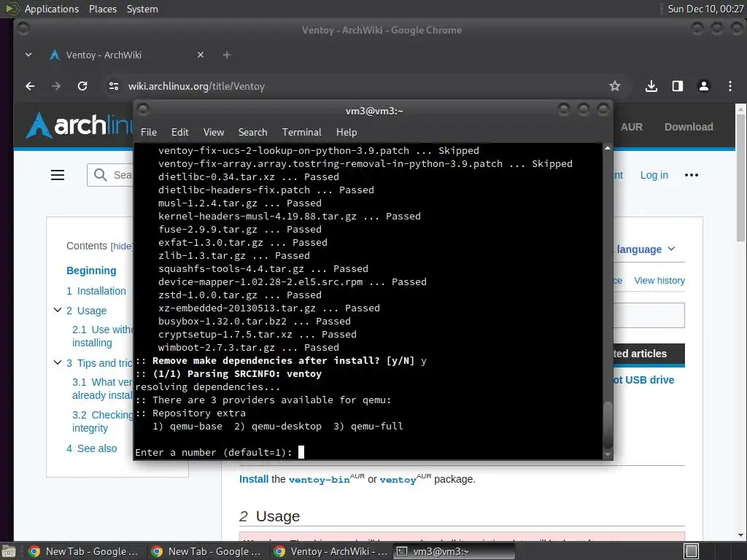Click the Chrome back arrow

30,86
